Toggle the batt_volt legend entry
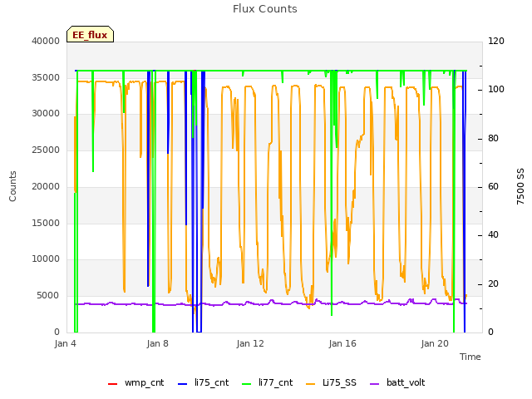Screen dimensions: 532x399 [397, 383]
